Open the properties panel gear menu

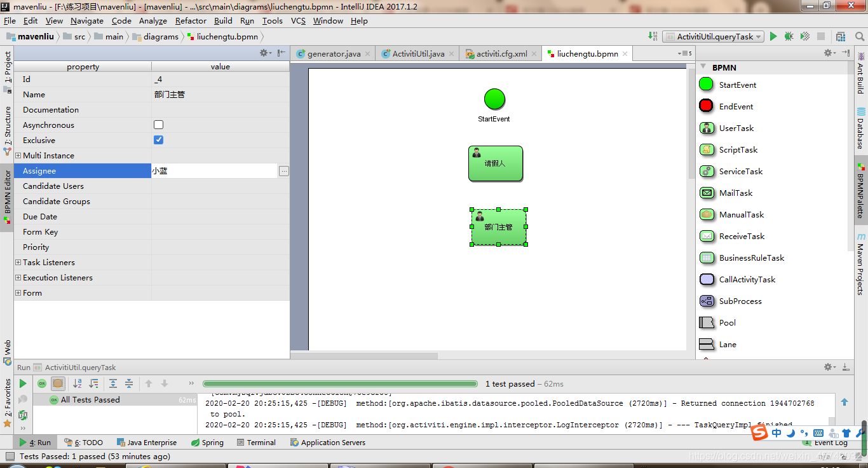pyautogui.click(x=265, y=53)
